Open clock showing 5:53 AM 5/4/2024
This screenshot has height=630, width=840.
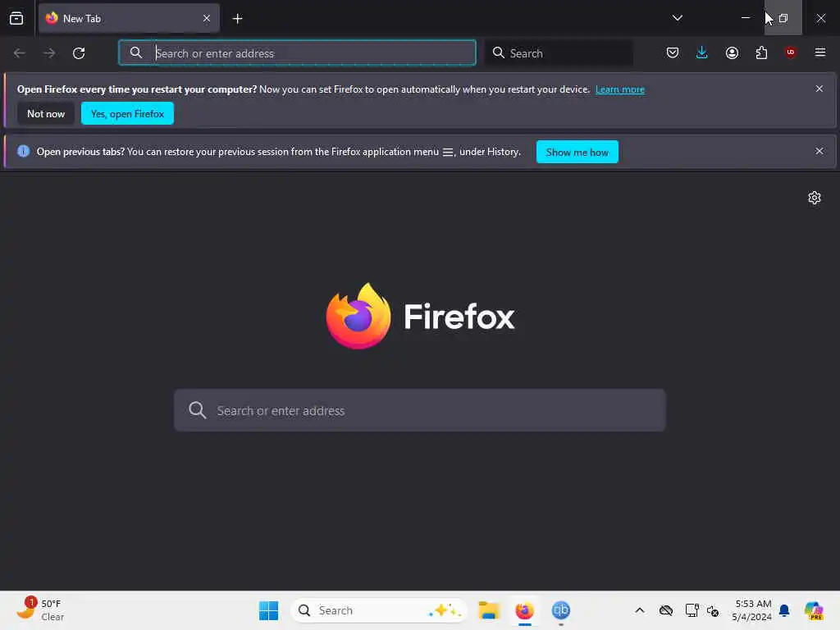tap(752, 610)
